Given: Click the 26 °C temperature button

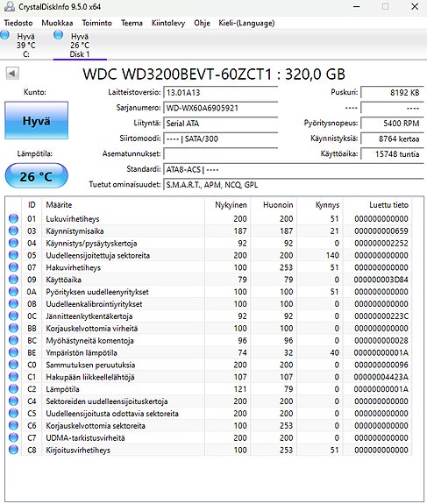Looking at the screenshot, I should 36,176.
